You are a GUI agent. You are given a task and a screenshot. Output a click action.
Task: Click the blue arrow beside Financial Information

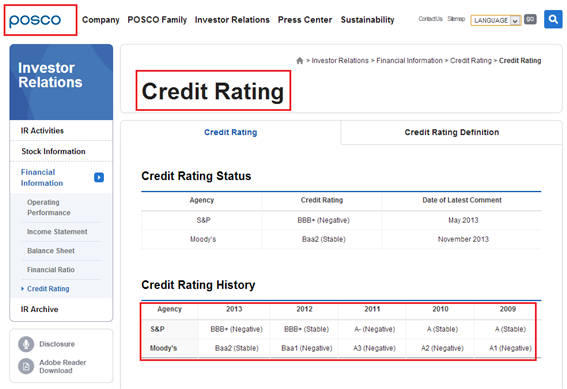pyautogui.click(x=99, y=178)
